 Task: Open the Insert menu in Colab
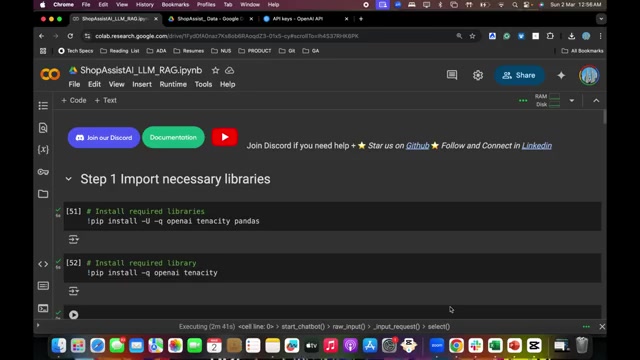click(142, 84)
